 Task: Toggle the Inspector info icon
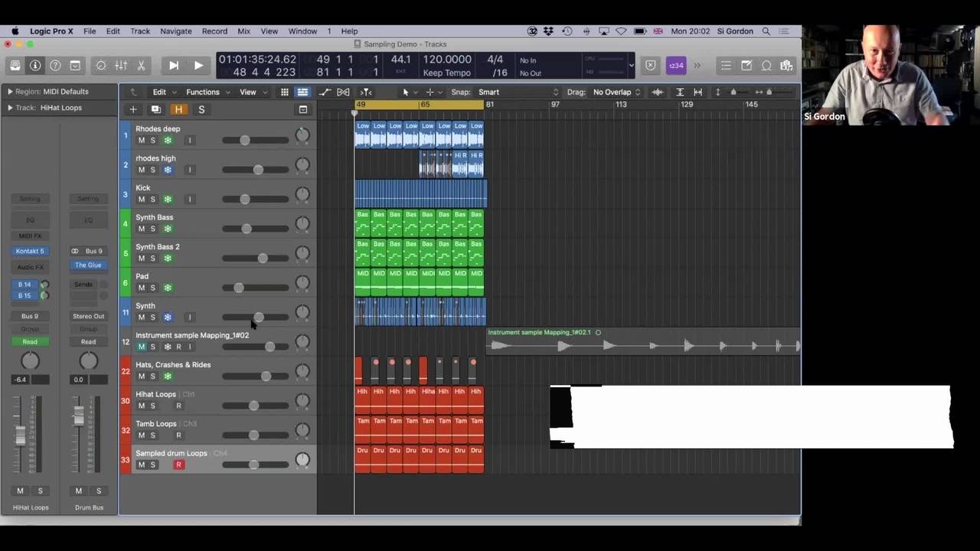(35, 66)
